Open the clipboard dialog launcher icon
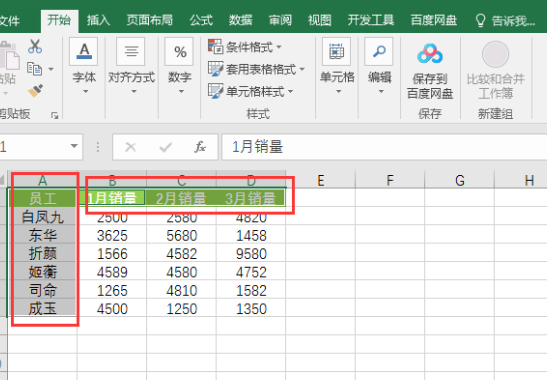This screenshot has width=547, height=380. (54, 116)
